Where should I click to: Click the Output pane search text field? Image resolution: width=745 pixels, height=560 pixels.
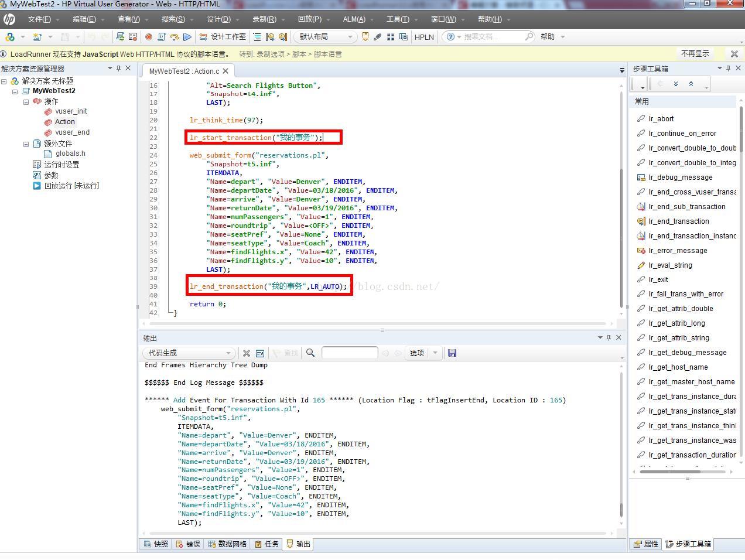(x=350, y=353)
